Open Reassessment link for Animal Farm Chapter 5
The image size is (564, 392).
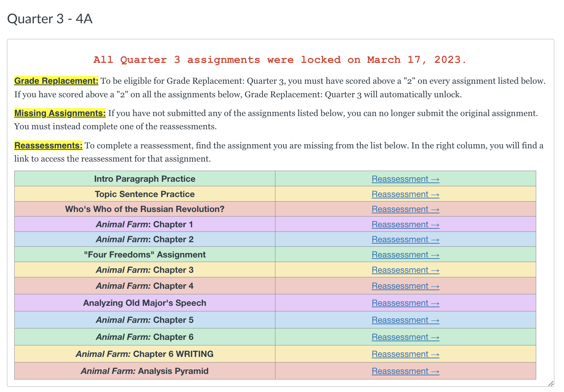coord(405,320)
